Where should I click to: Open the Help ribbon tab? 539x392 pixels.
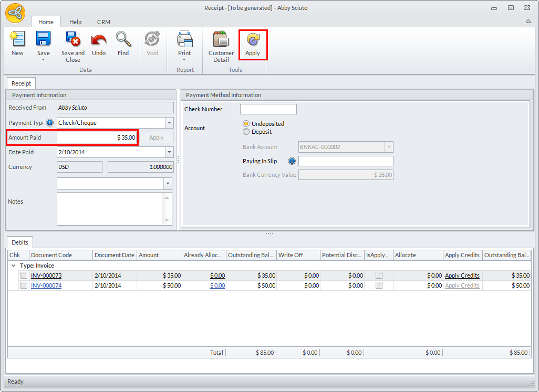(x=76, y=22)
